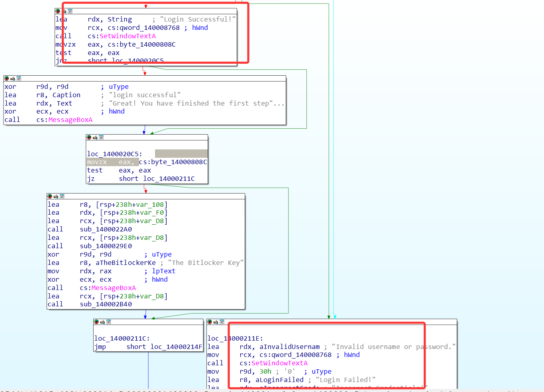
Task: Set node color for the Caption/Text MessageBoxA block
Action: click(x=6, y=78)
